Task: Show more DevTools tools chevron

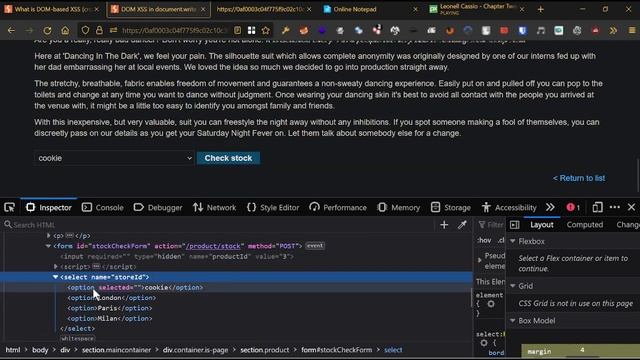Action: point(550,207)
